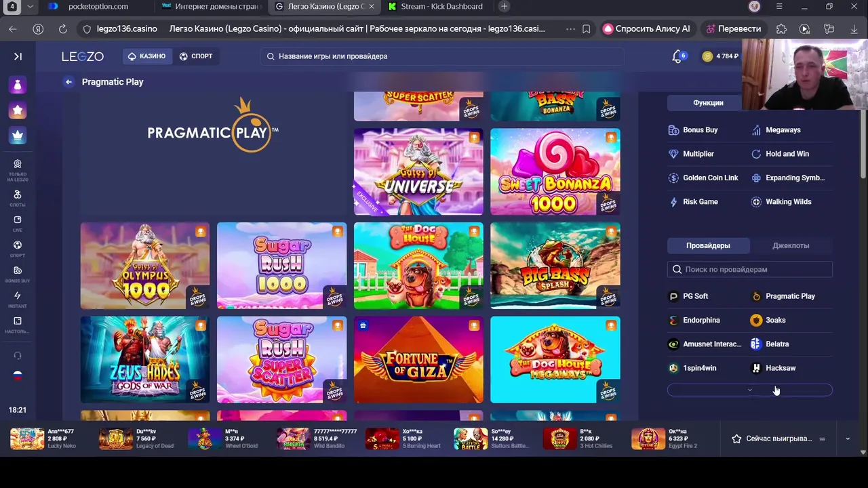868x488 pixels.
Task: Open Спорт section in sidebar
Action: pos(18,249)
